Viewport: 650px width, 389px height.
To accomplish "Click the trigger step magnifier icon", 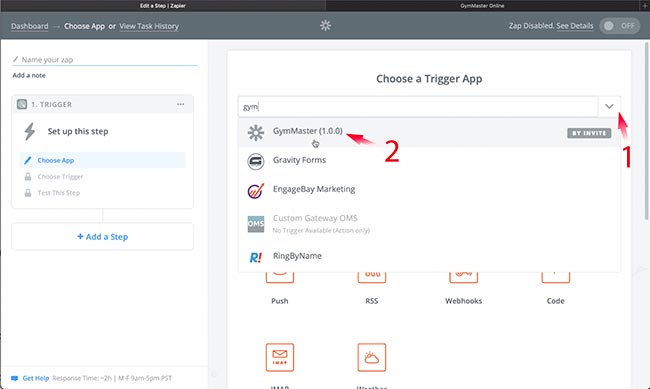I will [22, 104].
